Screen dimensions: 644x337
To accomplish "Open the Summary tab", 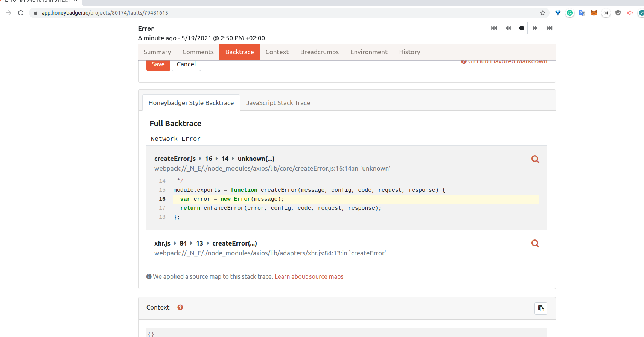I will point(157,52).
